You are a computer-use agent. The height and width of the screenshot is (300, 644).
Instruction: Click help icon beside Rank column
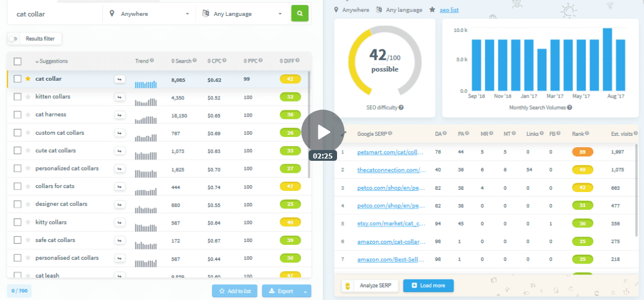tap(587, 134)
